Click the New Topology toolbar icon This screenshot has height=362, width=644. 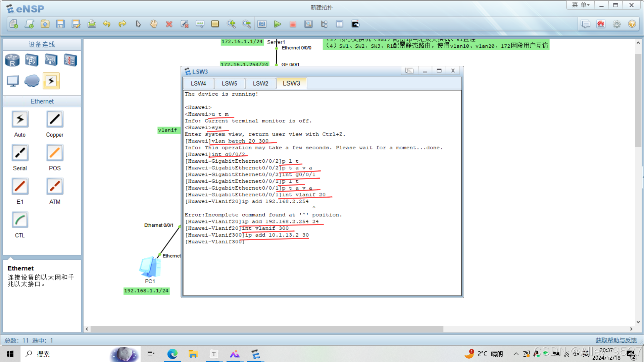pyautogui.click(x=14, y=24)
